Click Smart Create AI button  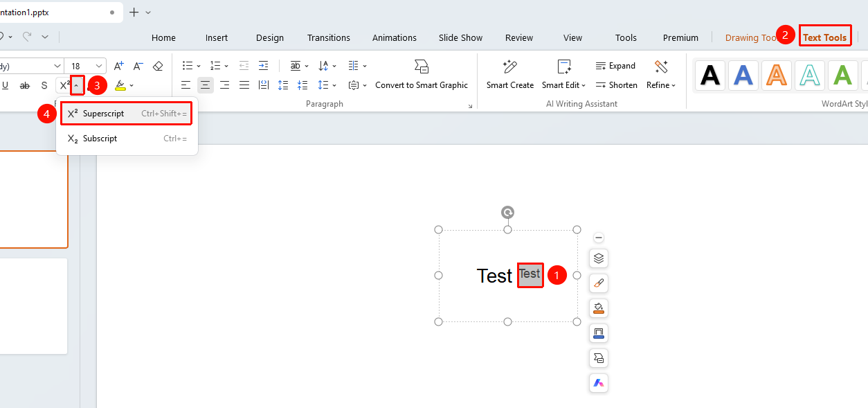pyautogui.click(x=510, y=75)
